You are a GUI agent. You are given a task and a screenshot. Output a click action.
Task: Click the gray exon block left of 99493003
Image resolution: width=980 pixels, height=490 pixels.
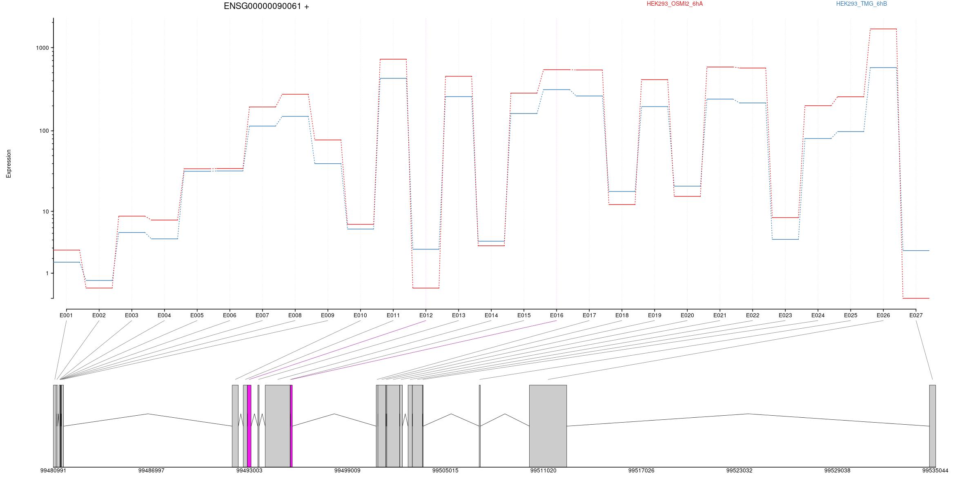[235, 426]
